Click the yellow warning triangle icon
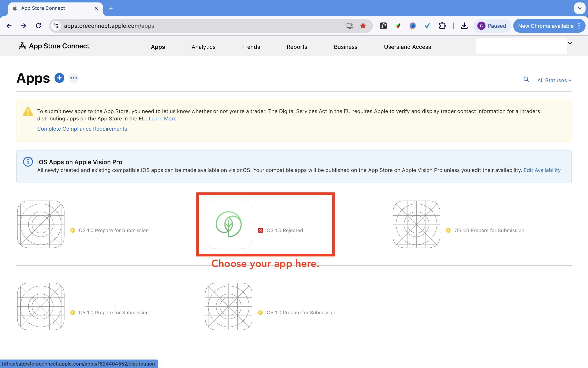This screenshot has height=368, width=588. click(28, 111)
